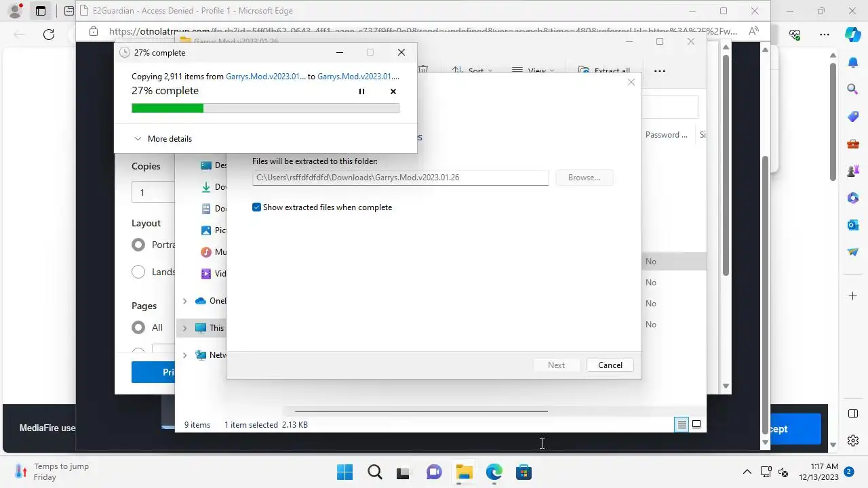Click Extract all in File Explorer toolbar
The width and height of the screenshot is (868, 488).
point(604,70)
